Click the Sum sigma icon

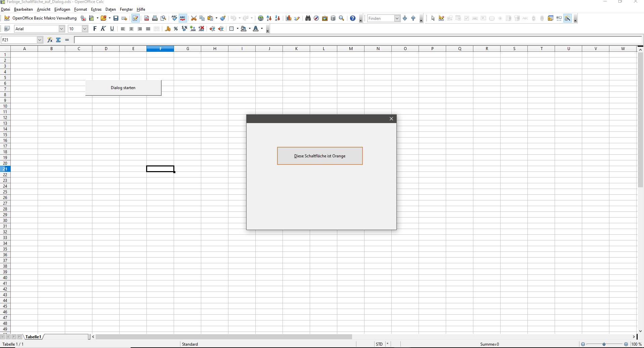point(58,40)
